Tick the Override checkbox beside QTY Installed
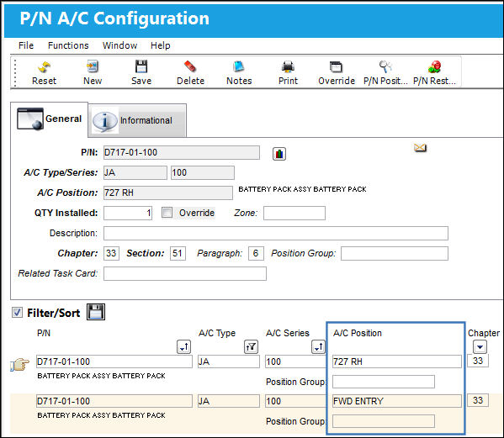The height and width of the screenshot is (438, 504). [167, 212]
